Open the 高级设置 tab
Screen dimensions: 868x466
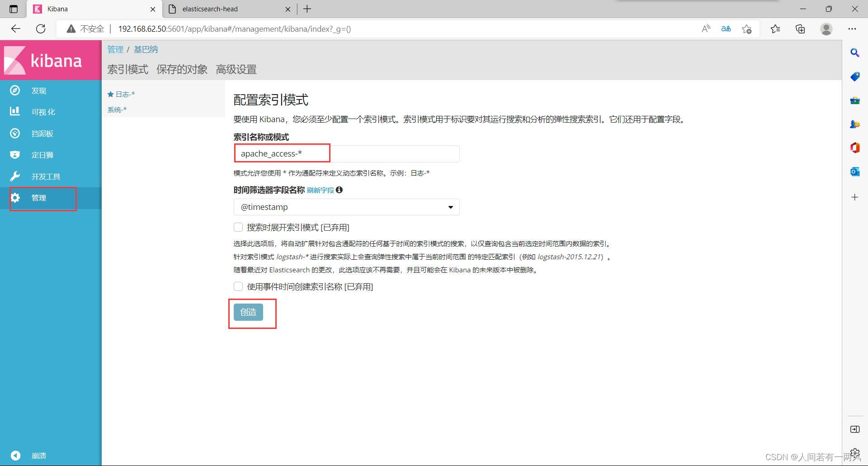[x=236, y=69]
